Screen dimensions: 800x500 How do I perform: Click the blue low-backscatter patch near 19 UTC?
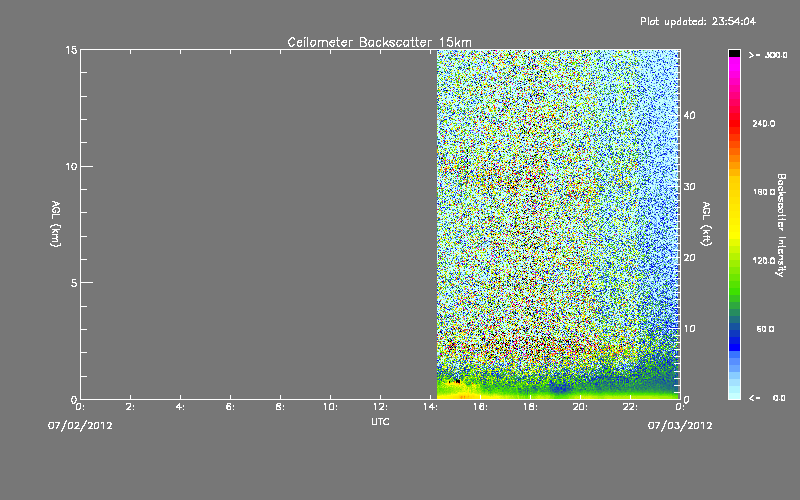pos(560,389)
